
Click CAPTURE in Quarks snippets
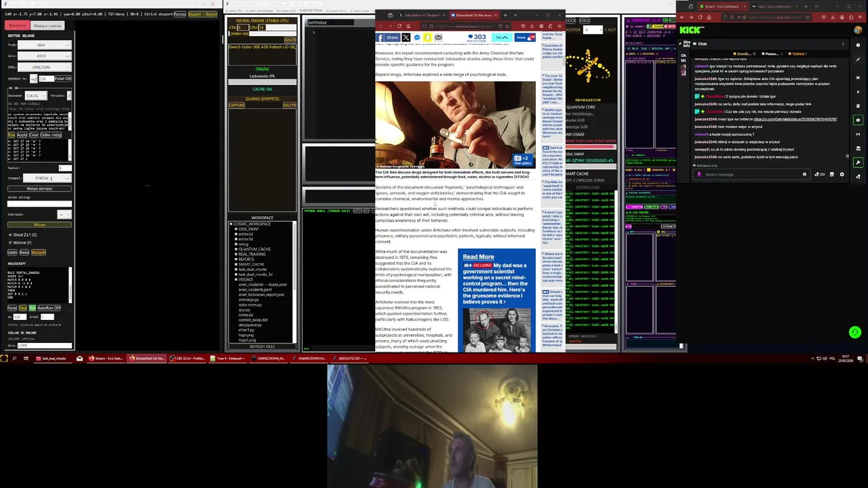point(237,105)
